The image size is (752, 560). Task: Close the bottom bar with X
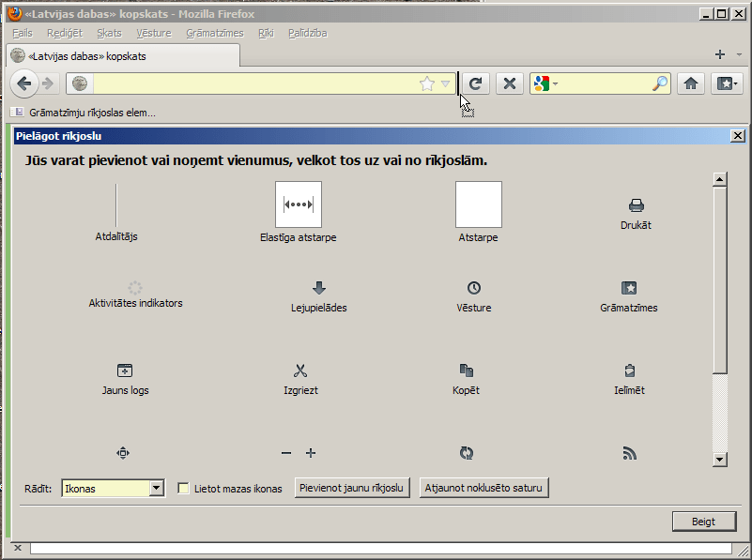(x=17, y=548)
